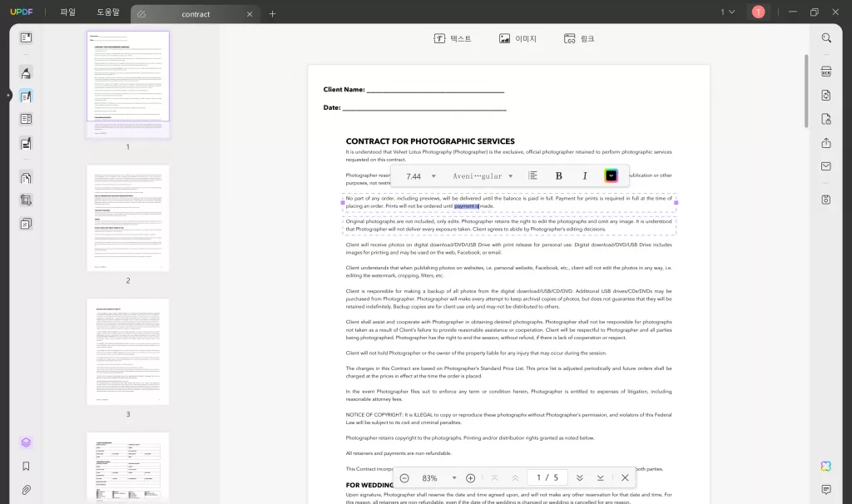The width and height of the screenshot is (852, 504).
Task: Toggle italic formatting
Action: tap(585, 175)
